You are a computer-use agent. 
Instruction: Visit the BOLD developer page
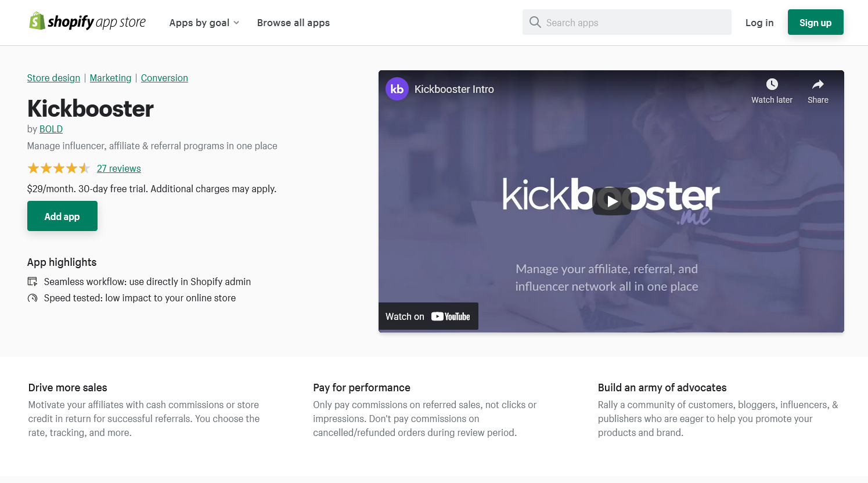click(x=51, y=129)
